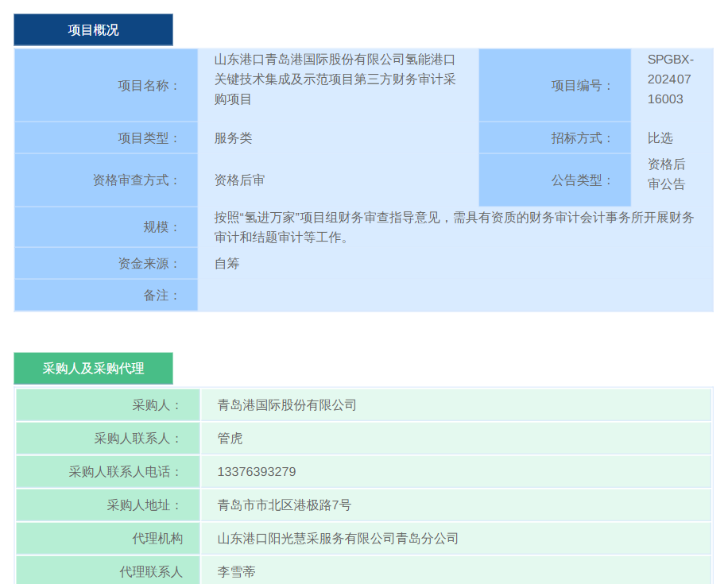Select the 采购人及采购代理 green header tab
728x584 pixels.
[x=93, y=369]
